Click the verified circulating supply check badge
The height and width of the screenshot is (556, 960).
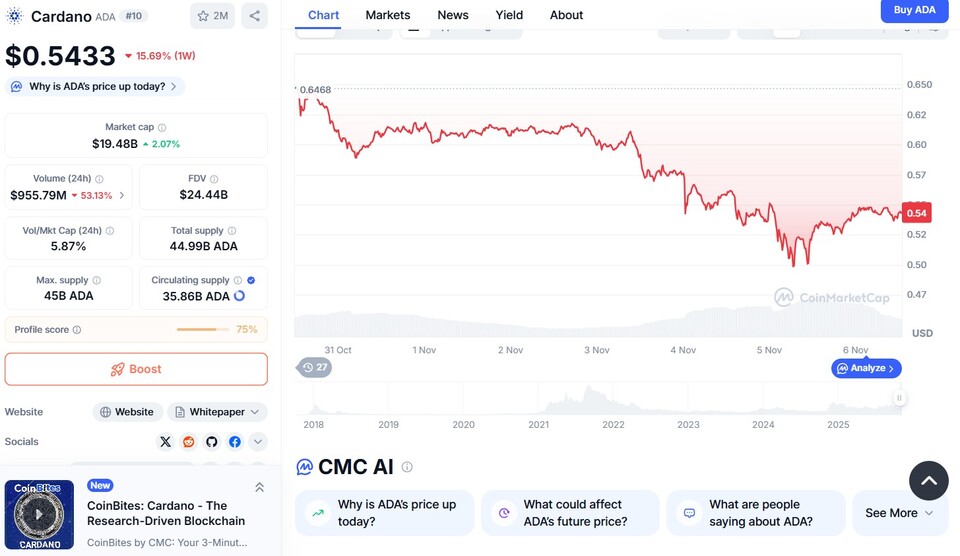tap(251, 281)
